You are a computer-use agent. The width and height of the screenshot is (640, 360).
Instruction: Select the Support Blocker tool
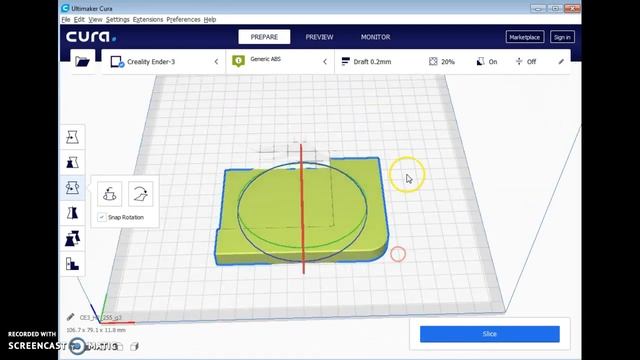(x=72, y=264)
